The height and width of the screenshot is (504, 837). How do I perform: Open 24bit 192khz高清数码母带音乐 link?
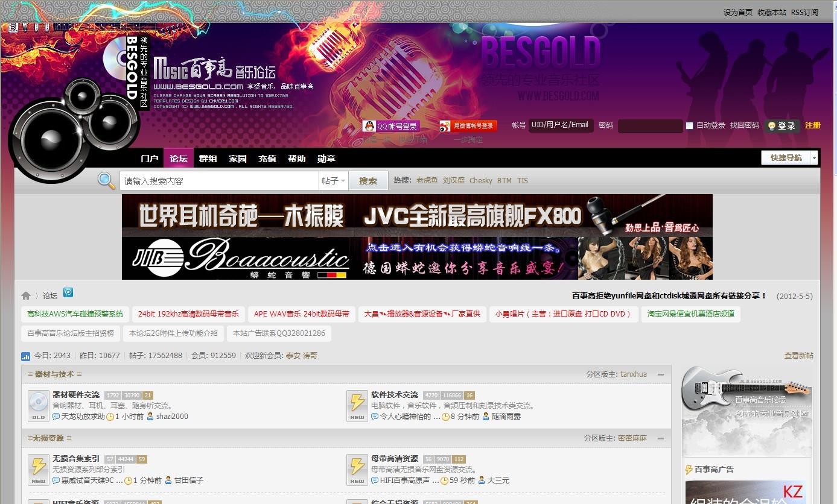(188, 314)
